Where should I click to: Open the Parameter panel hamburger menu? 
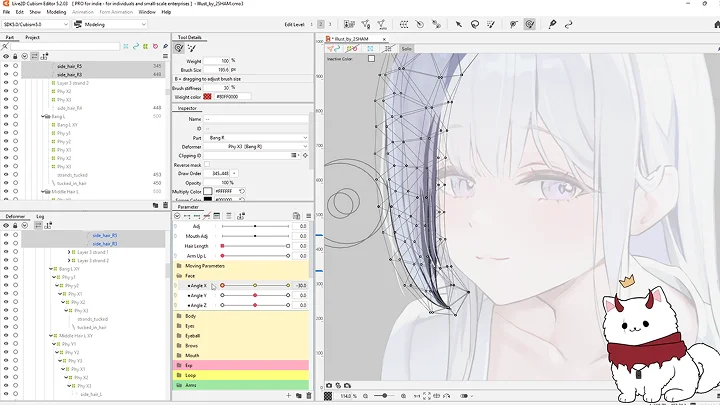pyautogui.click(x=309, y=216)
